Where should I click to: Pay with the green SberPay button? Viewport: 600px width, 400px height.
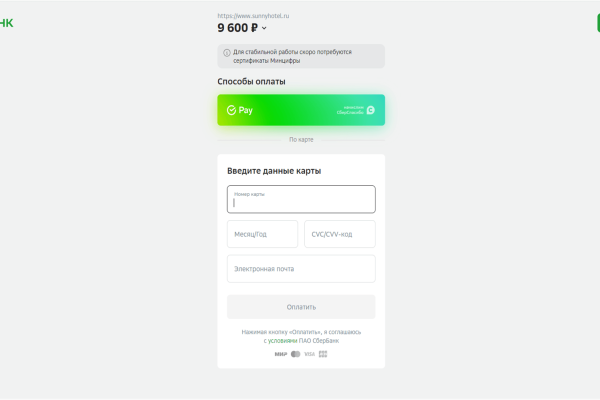click(300, 110)
